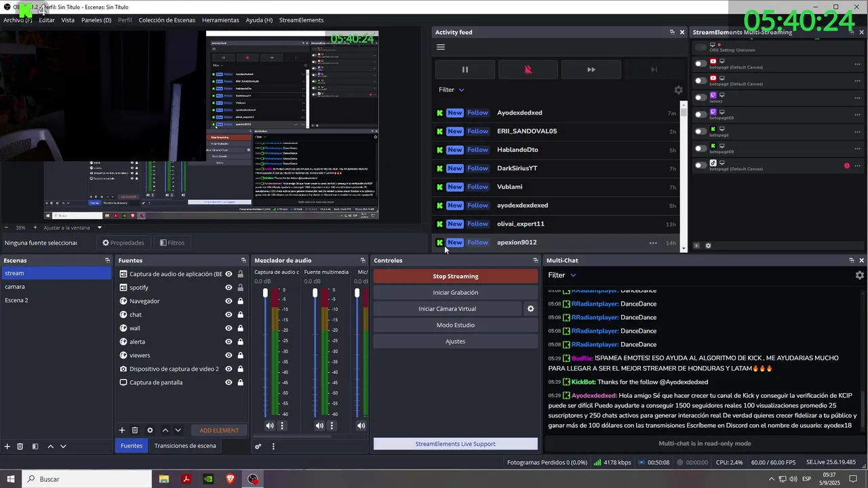Image resolution: width=868 pixels, height=488 pixels.
Task: Unlock the wall source
Action: [240, 328]
